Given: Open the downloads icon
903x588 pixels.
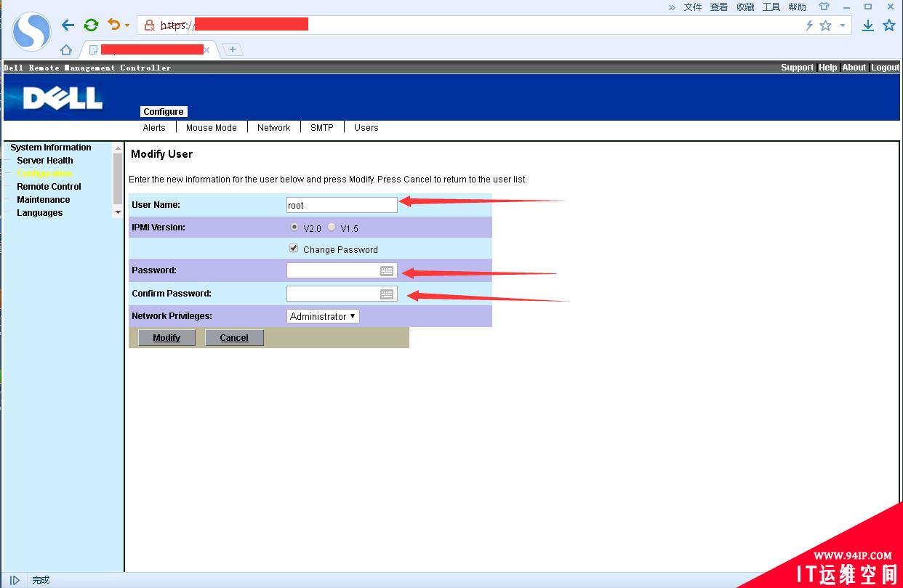Looking at the screenshot, I should [x=868, y=25].
